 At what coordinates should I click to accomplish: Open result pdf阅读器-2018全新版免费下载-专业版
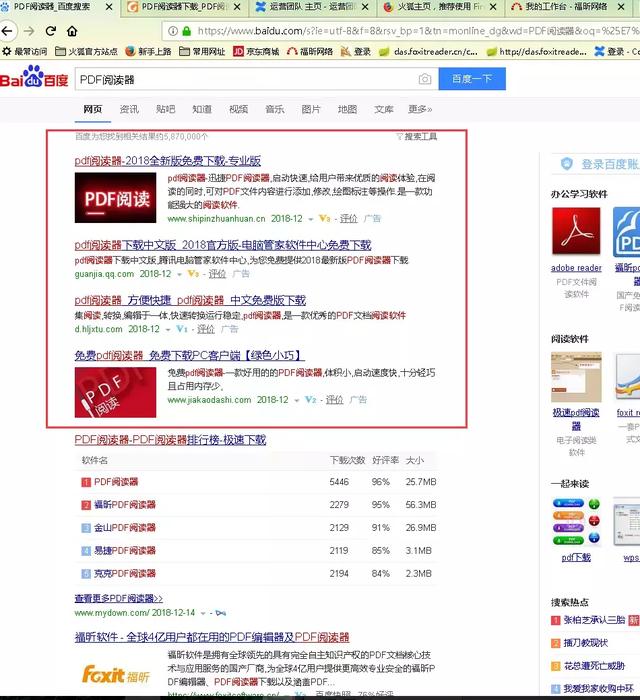click(168, 161)
